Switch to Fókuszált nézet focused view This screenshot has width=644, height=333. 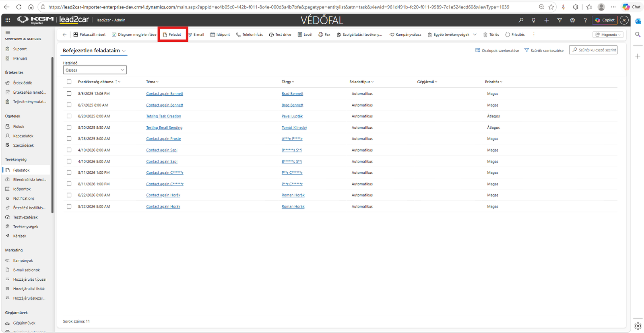click(x=89, y=35)
